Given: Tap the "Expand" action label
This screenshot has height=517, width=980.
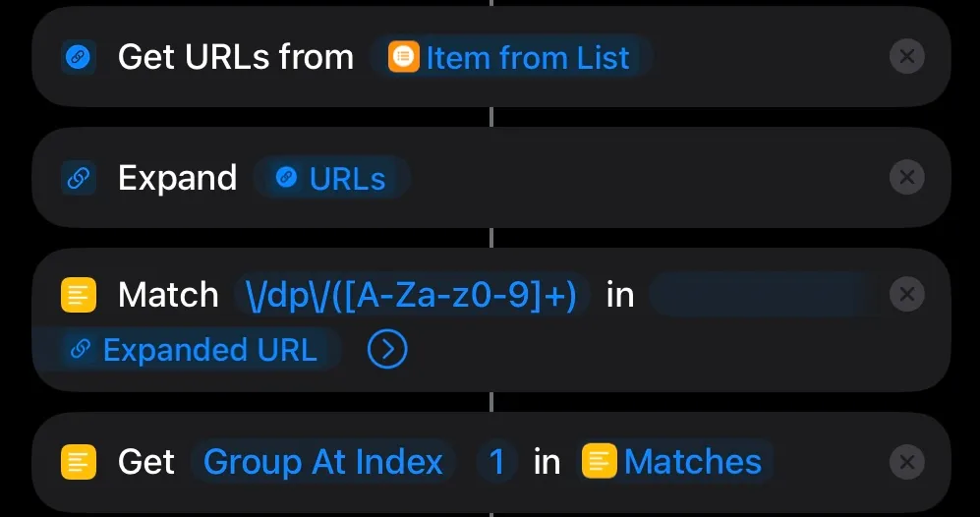Looking at the screenshot, I should click(177, 179).
